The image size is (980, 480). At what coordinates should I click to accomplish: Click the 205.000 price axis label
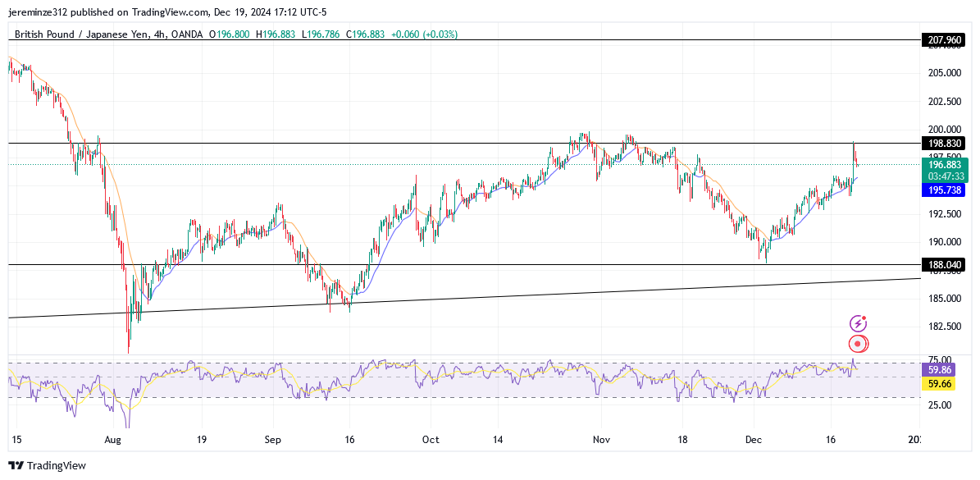point(944,73)
